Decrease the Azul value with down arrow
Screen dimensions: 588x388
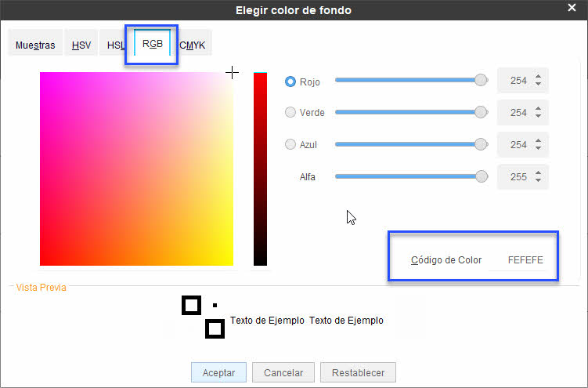coord(539,148)
